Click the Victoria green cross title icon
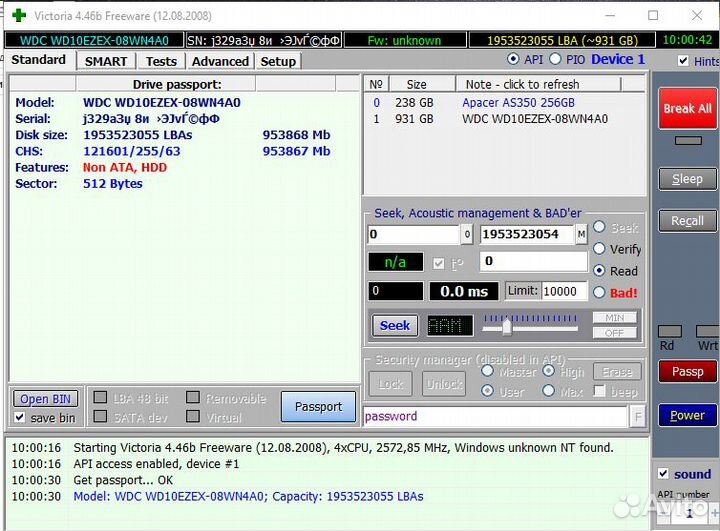This screenshot has height=531, width=720. click(18, 15)
